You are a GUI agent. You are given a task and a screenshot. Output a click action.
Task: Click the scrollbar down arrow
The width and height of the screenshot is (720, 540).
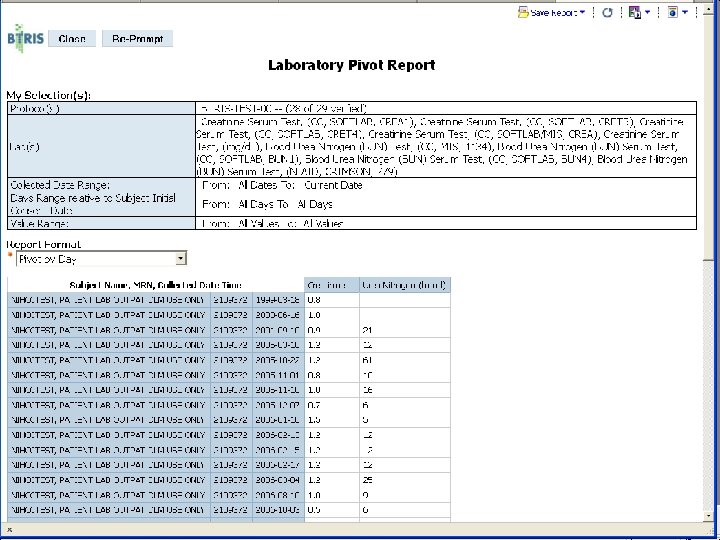(709, 516)
